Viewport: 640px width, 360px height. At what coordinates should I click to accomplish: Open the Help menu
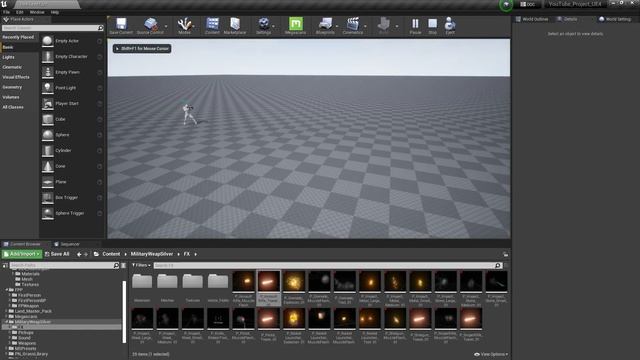(55, 12)
